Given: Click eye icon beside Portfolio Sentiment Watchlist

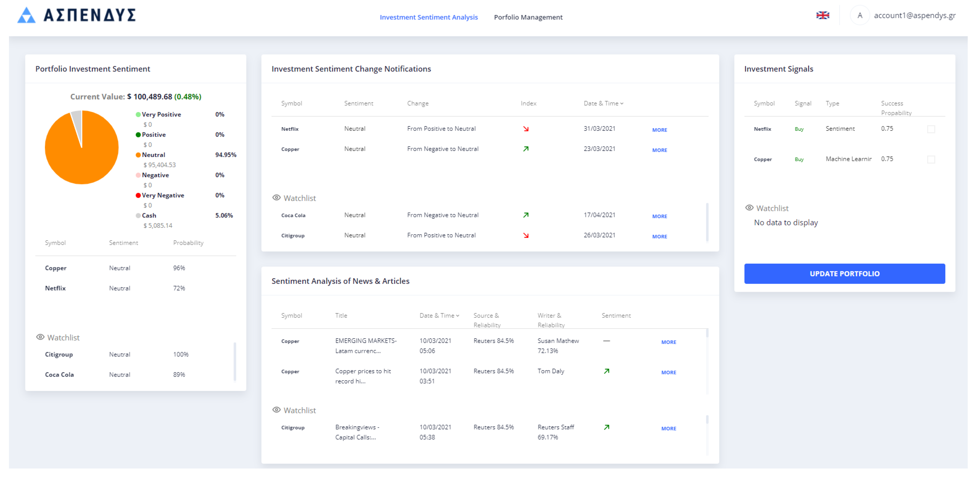Looking at the screenshot, I should pyautogui.click(x=40, y=337).
